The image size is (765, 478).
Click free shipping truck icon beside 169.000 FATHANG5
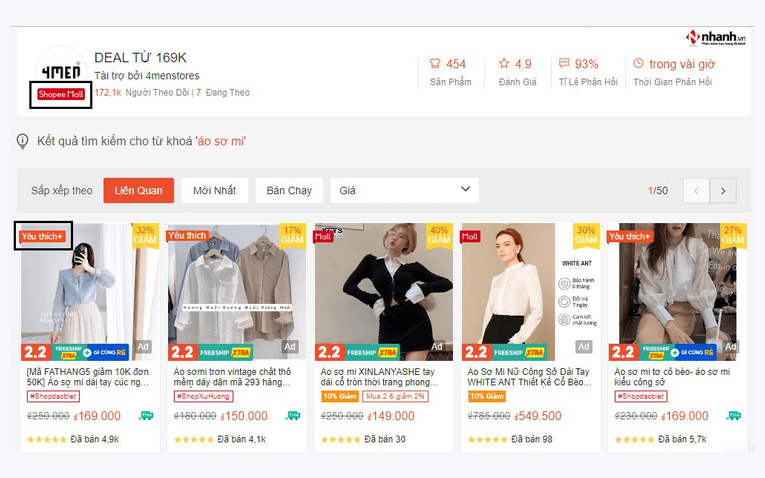[x=146, y=416]
